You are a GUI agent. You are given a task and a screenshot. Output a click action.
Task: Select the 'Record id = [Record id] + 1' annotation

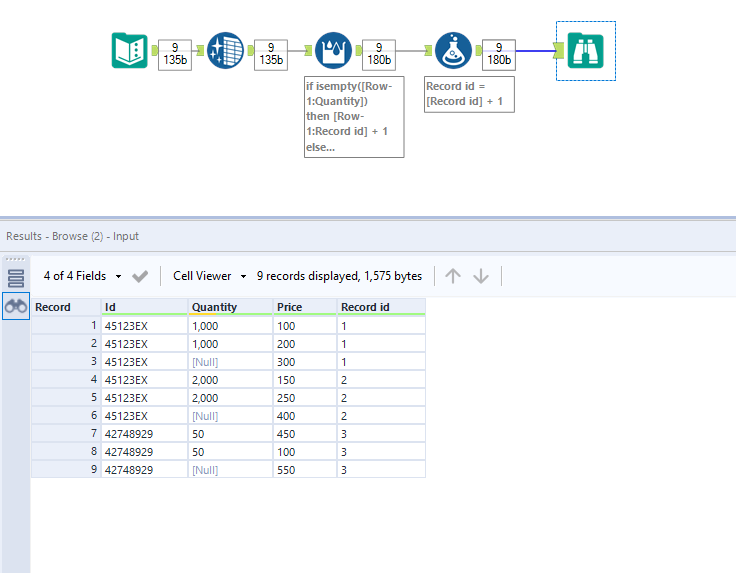point(470,93)
